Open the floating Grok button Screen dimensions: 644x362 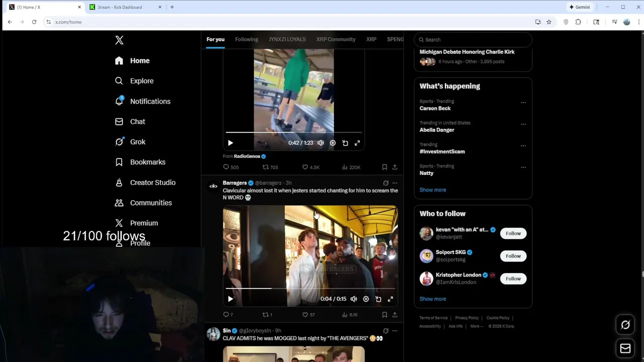[x=625, y=325]
